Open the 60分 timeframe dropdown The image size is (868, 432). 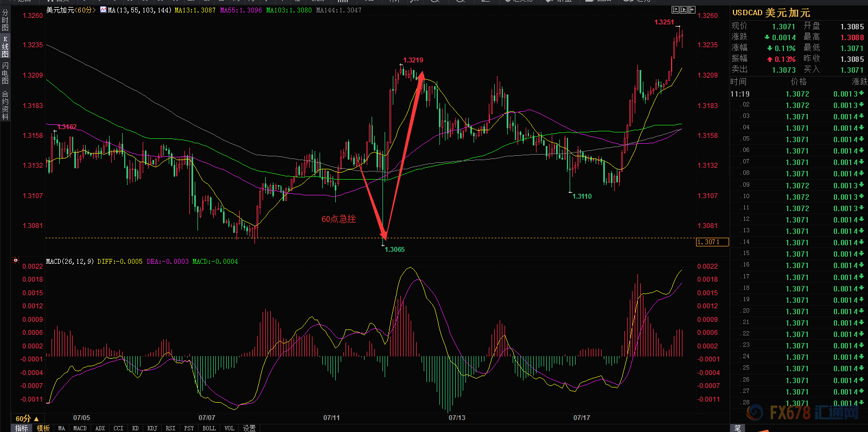(27, 418)
